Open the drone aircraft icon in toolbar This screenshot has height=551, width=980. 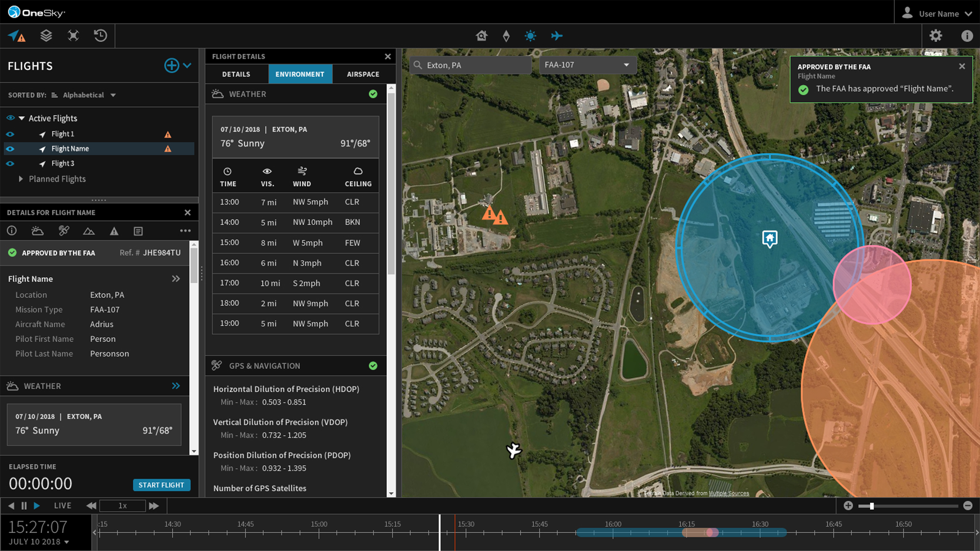73,36
